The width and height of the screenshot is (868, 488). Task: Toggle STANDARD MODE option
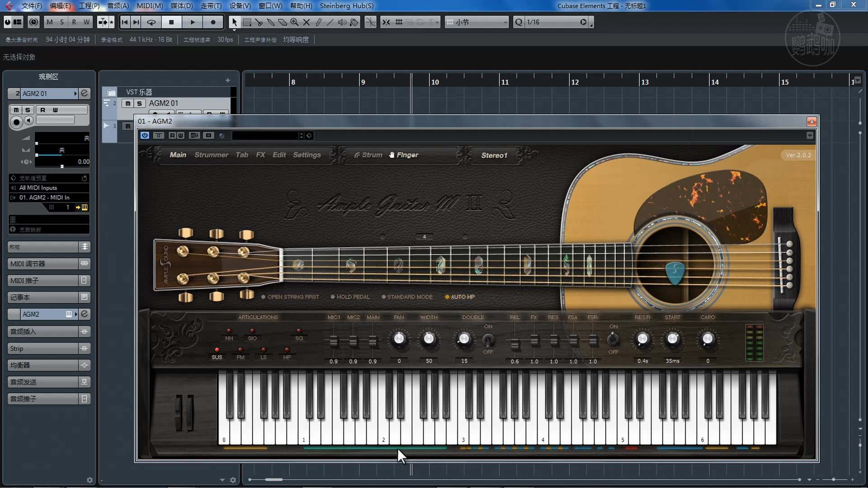pos(407,297)
